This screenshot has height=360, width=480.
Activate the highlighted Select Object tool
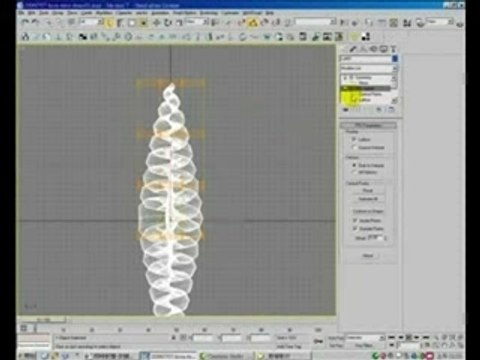pos(110,23)
